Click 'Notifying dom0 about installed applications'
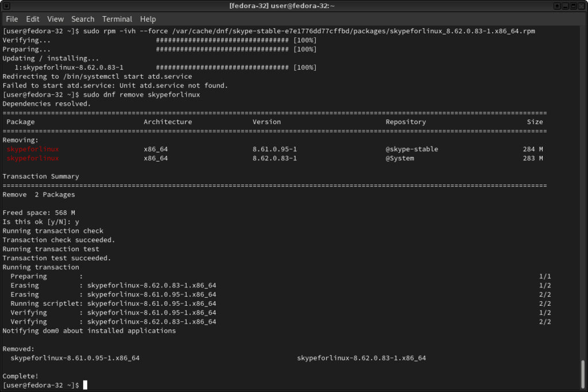 89,331
